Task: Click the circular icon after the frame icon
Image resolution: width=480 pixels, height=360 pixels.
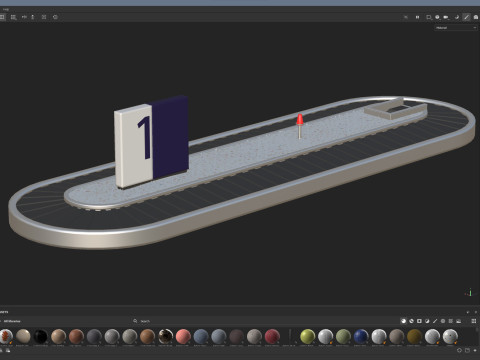Action: point(55,17)
